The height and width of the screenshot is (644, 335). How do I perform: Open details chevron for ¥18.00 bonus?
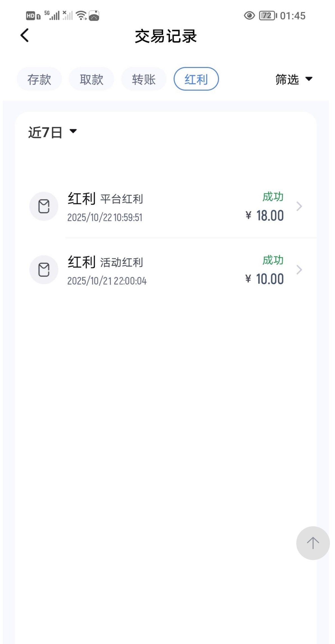(x=299, y=206)
